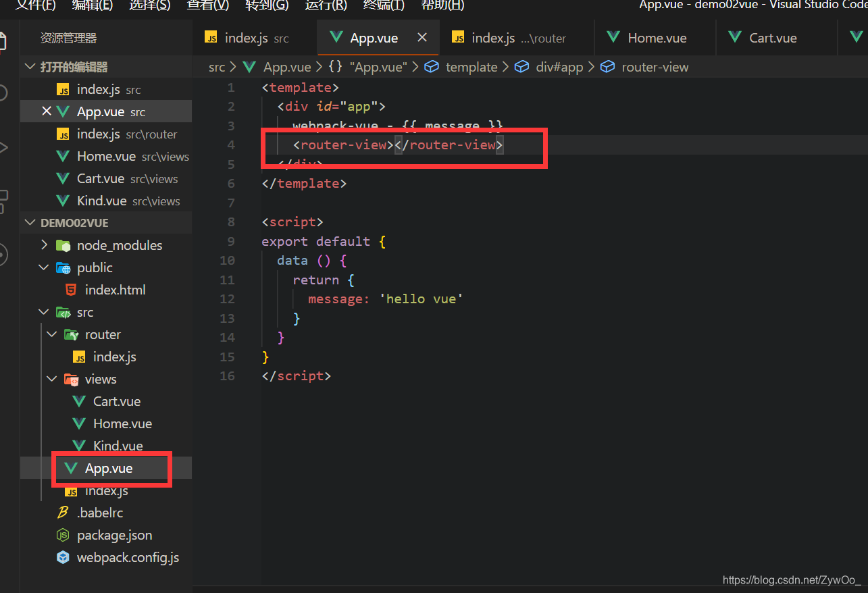Screen dimensions: 868x593
Task: Open the 查看(V) menu
Action: (208, 5)
